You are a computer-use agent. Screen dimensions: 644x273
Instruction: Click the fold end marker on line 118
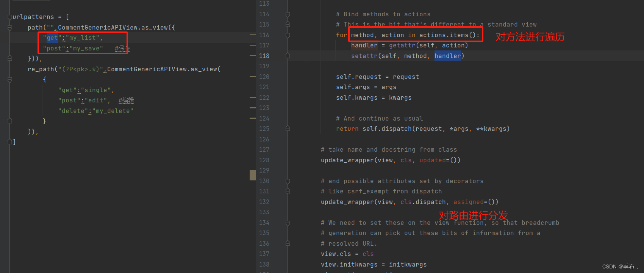pyautogui.click(x=288, y=56)
